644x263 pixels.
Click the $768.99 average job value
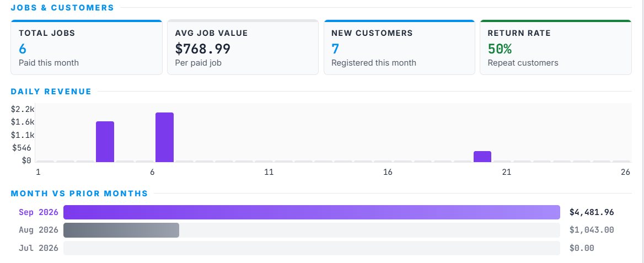(202, 49)
